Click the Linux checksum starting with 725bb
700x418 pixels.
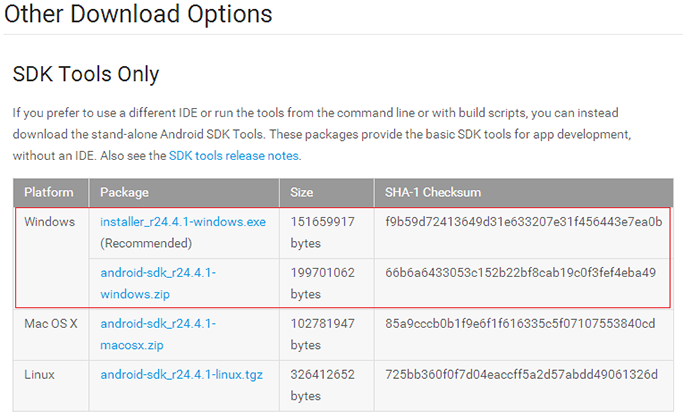click(x=521, y=375)
